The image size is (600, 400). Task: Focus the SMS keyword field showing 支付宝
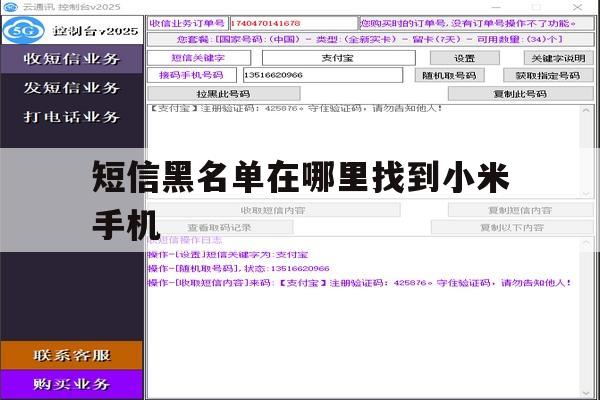pyautogui.click(x=338, y=58)
